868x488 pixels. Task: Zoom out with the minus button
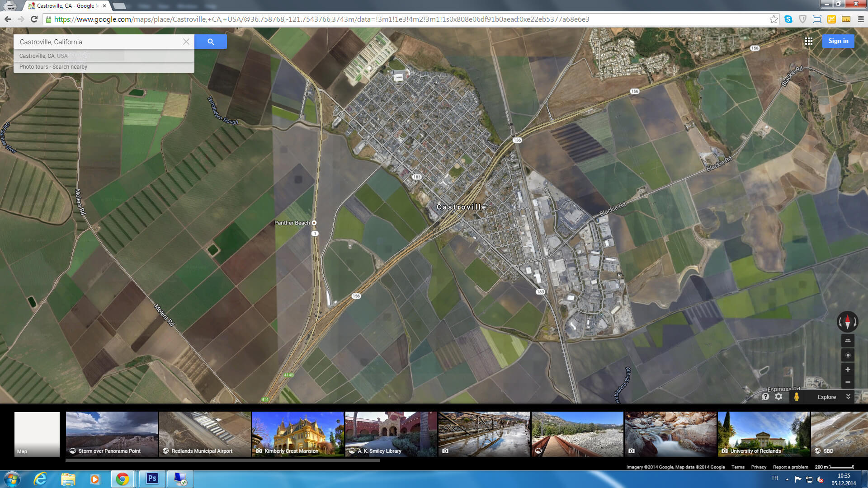click(848, 382)
